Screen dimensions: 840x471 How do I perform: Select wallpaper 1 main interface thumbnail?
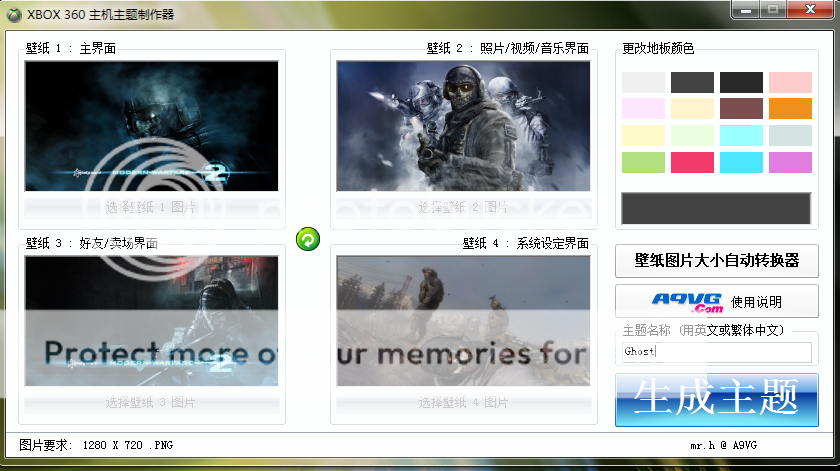pos(151,126)
